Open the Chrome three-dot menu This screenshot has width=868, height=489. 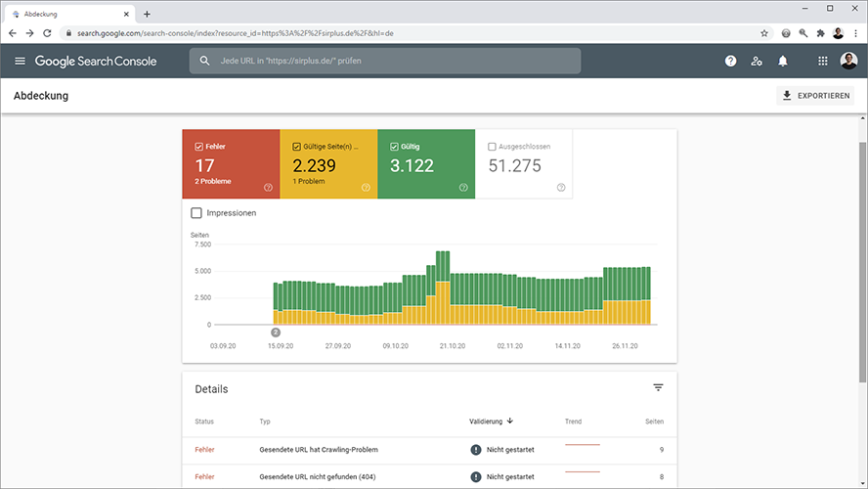(855, 33)
